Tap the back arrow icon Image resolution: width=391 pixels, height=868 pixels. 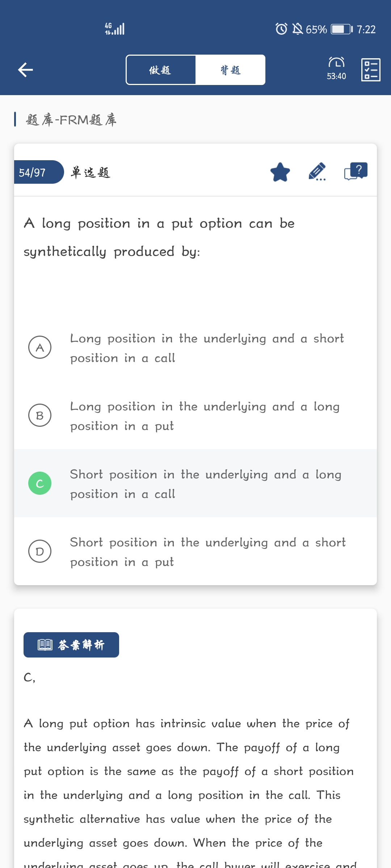[25, 70]
